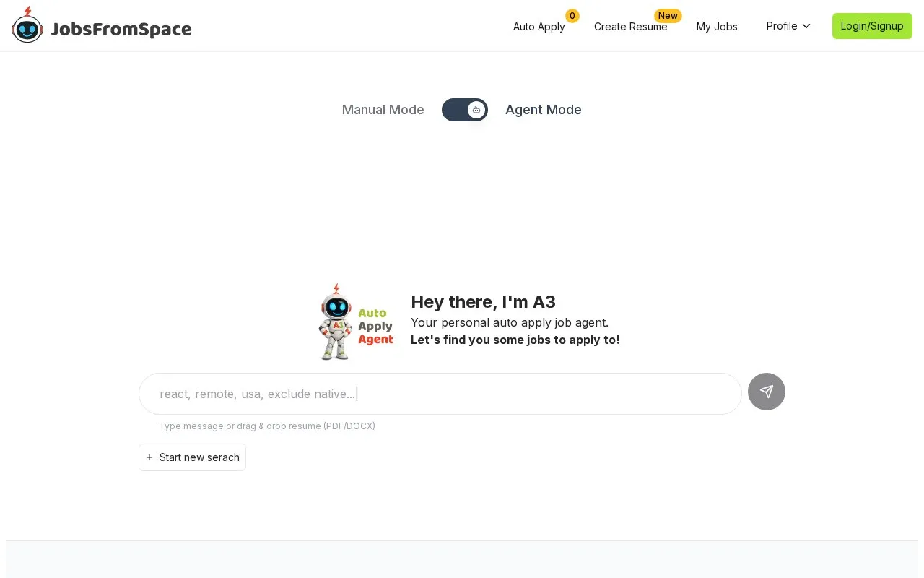924x578 pixels.
Task: Click the plus icon beside Start new serach
Action: (149, 457)
